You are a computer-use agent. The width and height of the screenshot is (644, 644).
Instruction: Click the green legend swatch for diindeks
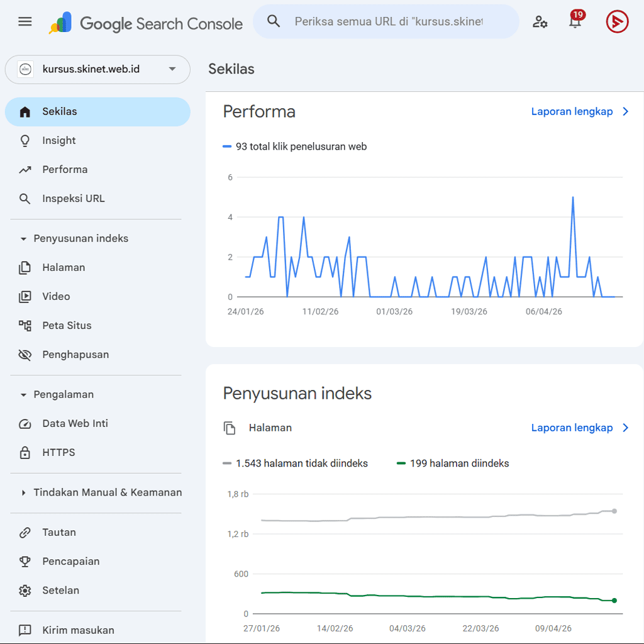pyautogui.click(x=401, y=464)
